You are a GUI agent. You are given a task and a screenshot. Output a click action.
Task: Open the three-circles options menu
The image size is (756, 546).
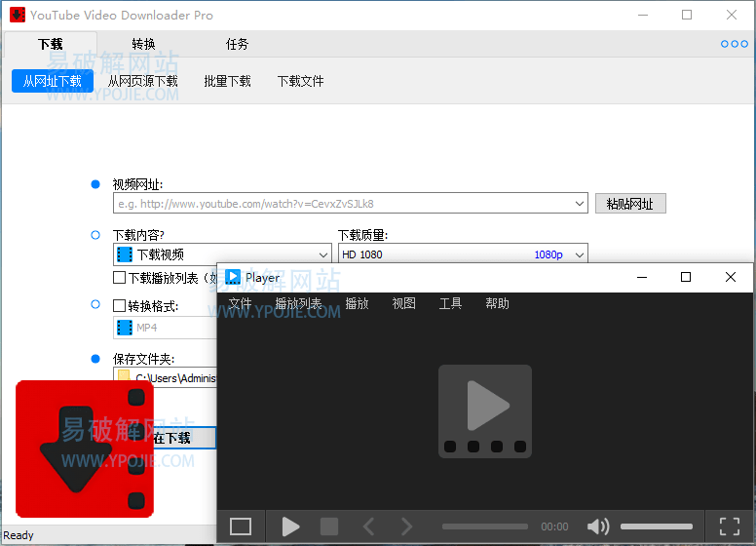tap(735, 44)
